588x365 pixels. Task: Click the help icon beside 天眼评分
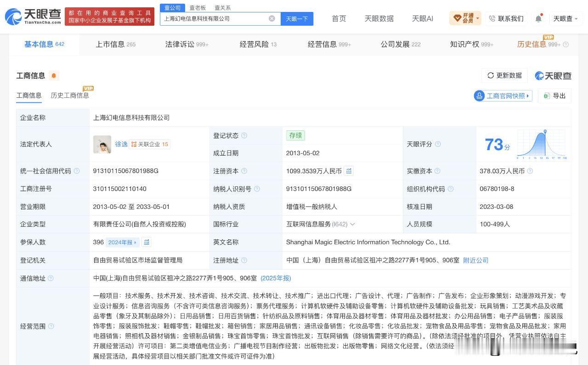[x=438, y=144]
